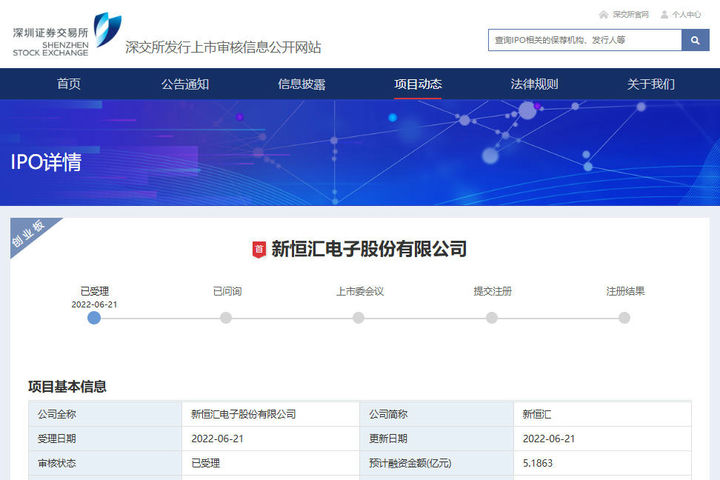
Task: Click the magnifier search button
Action: click(x=695, y=40)
